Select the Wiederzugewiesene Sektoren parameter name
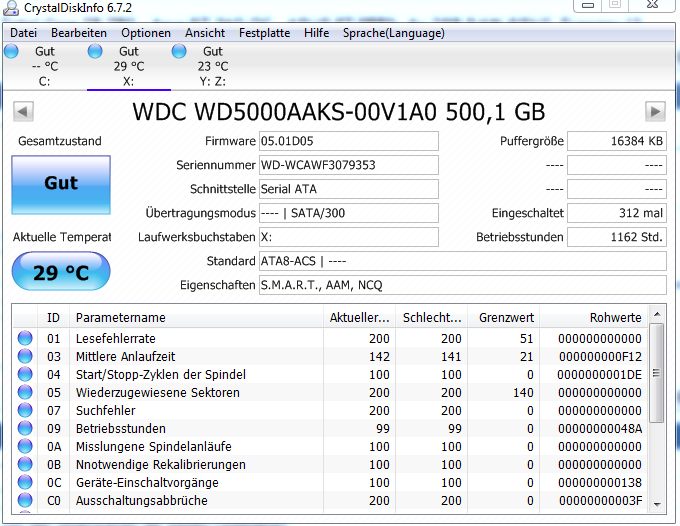 tap(158, 392)
